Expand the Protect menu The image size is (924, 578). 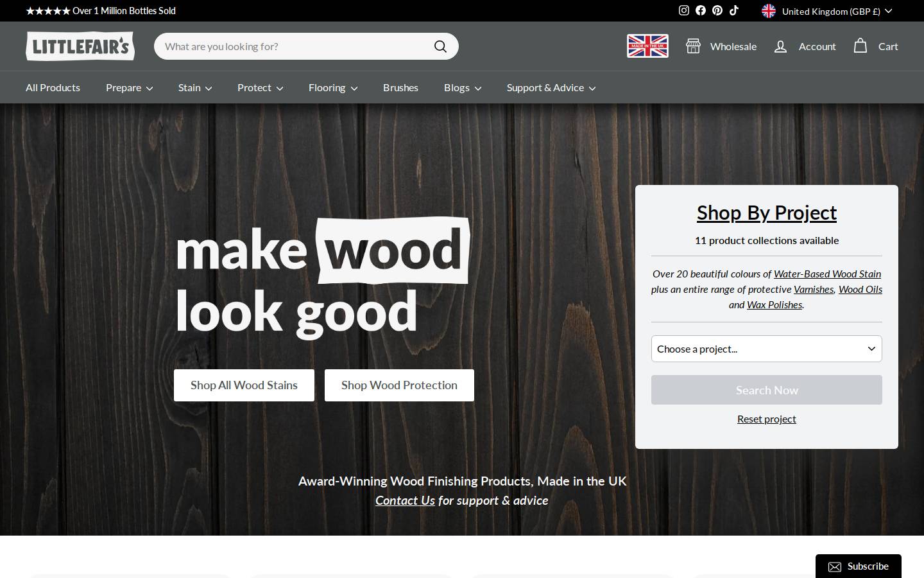(261, 87)
